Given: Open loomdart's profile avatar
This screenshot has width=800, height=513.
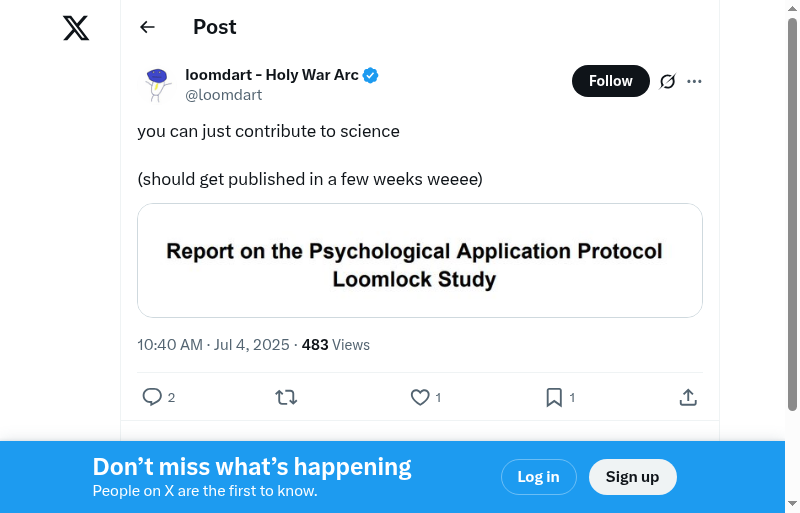Looking at the screenshot, I should point(157,85).
